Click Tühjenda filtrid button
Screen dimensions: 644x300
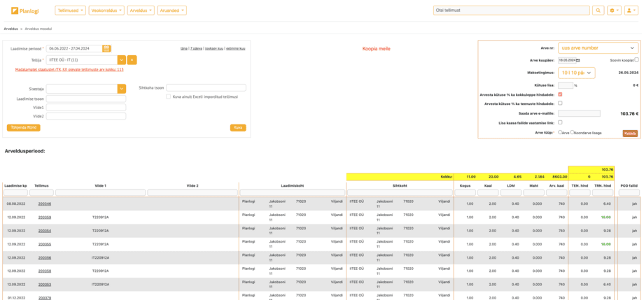23,128
